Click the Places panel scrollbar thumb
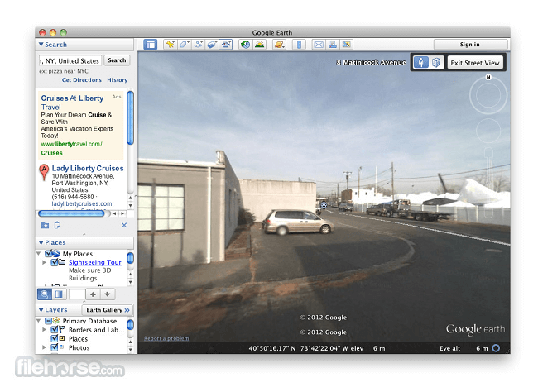 click(x=131, y=258)
